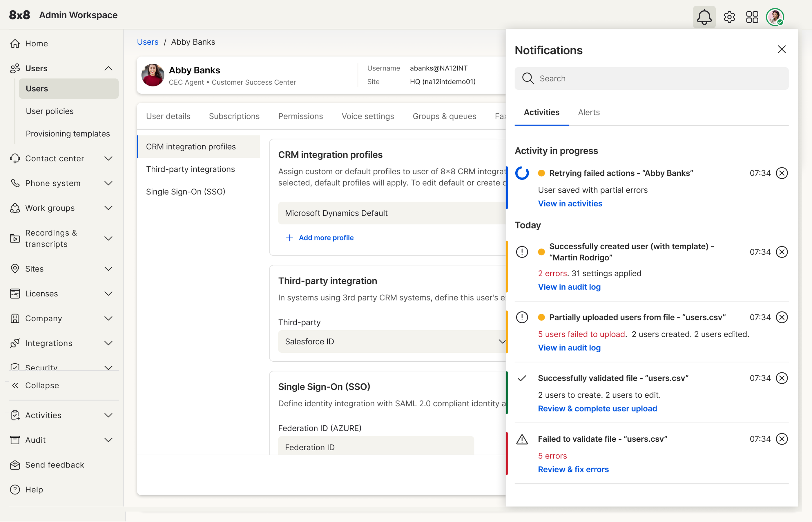Click the Home sidebar icon

[x=15, y=43]
